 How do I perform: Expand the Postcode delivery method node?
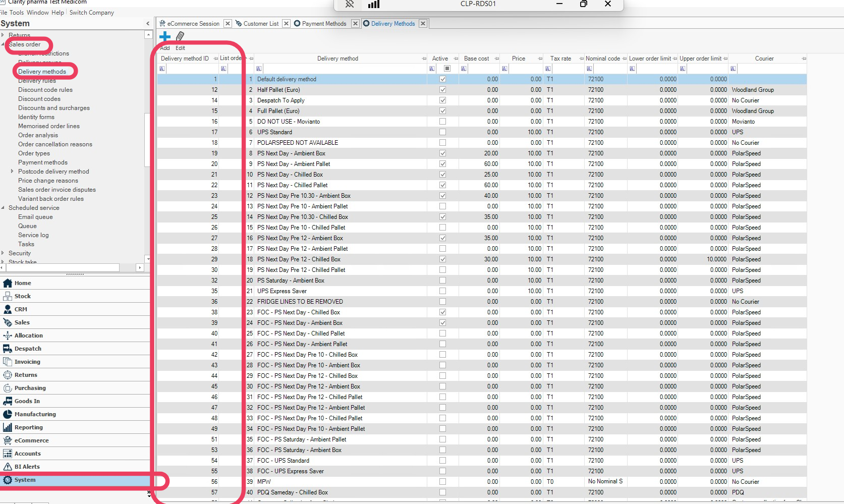[x=12, y=172]
